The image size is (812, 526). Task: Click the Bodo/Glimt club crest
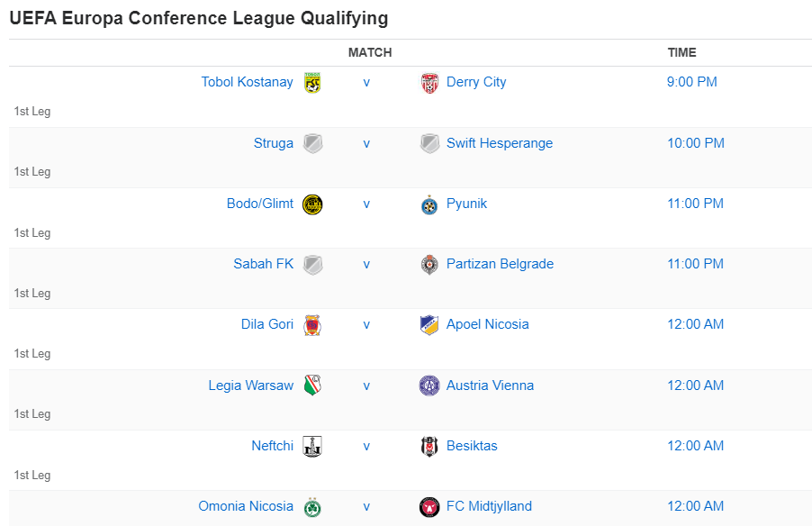pyautogui.click(x=311, y=204)
